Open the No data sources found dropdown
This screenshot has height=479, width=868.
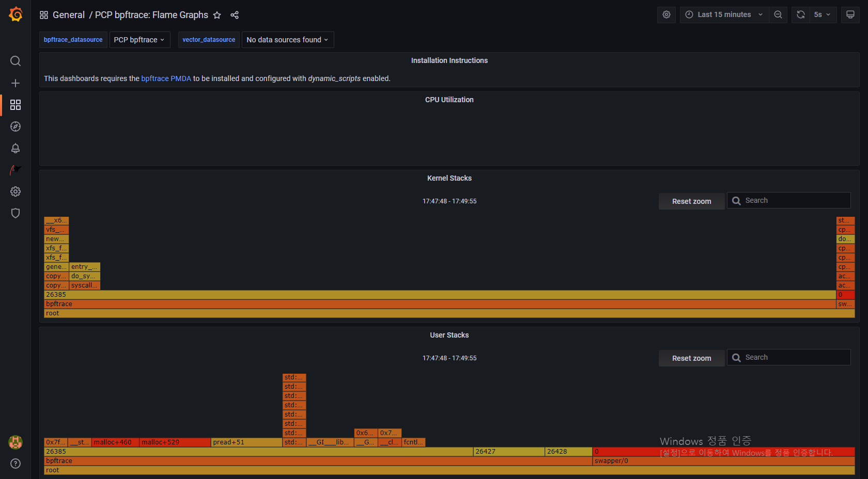(x=287, y=40)
